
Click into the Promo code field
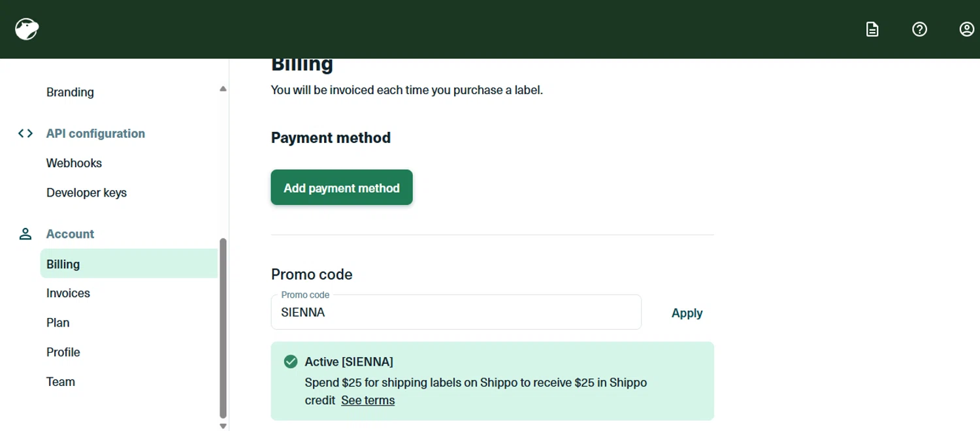[456, 313]
